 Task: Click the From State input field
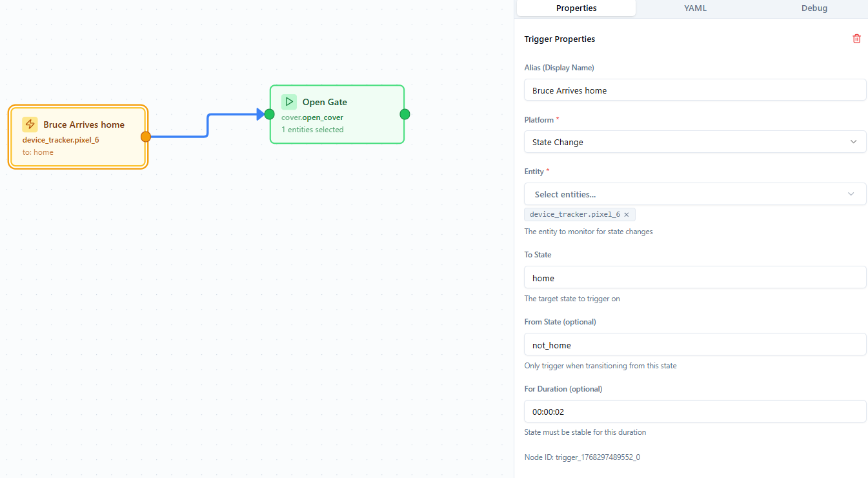point(694,345)
